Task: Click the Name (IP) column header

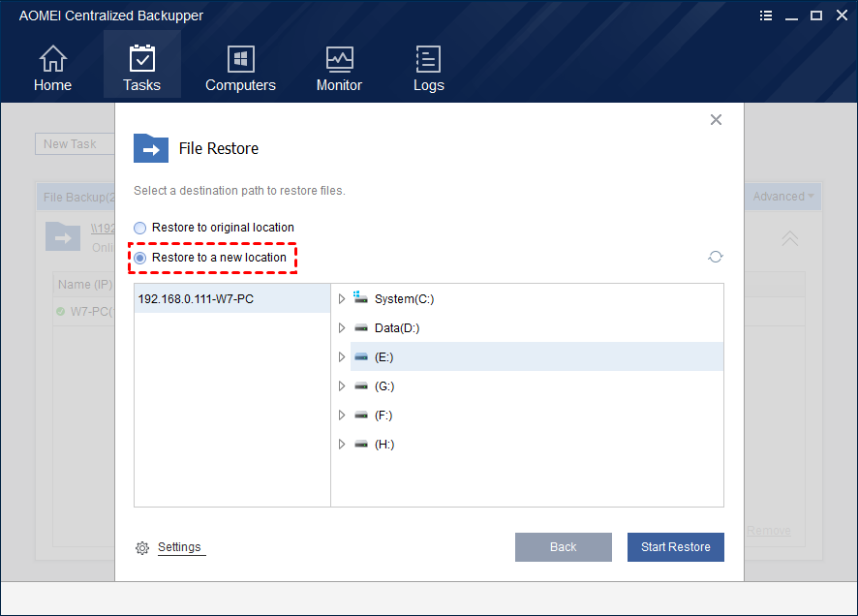Action: click(x=85, y=285)
